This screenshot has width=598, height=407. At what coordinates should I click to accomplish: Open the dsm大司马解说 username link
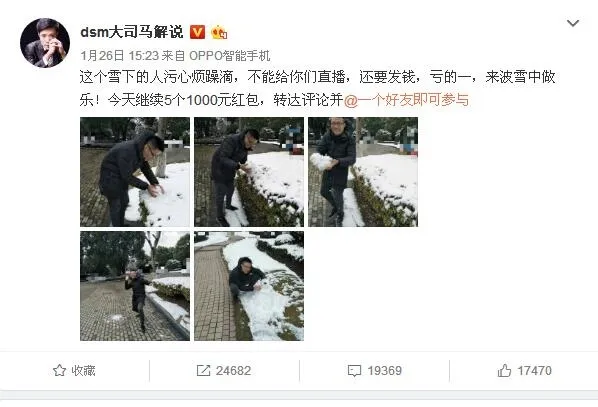132,32
